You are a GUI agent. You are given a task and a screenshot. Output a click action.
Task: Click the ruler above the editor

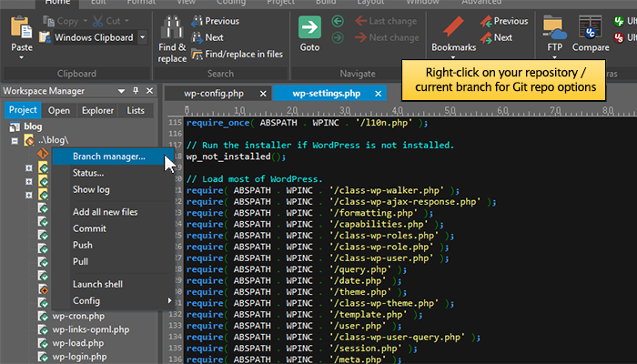402,110
